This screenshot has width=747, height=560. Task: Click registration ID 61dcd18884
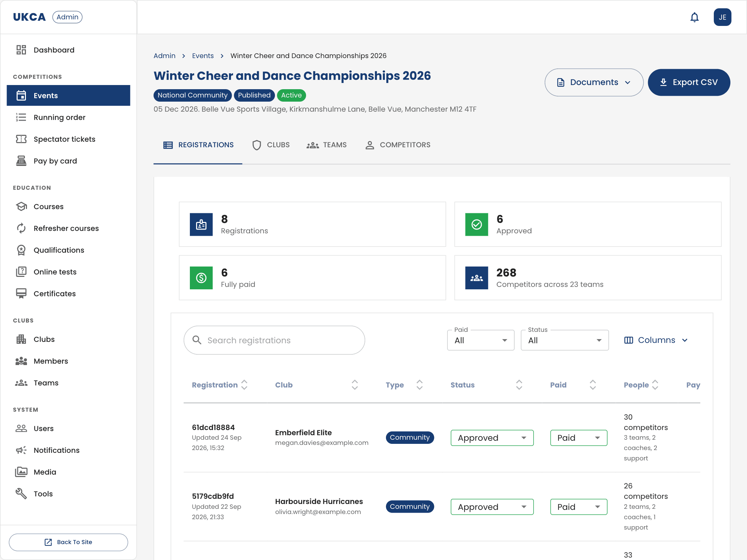tap(213, 427)
